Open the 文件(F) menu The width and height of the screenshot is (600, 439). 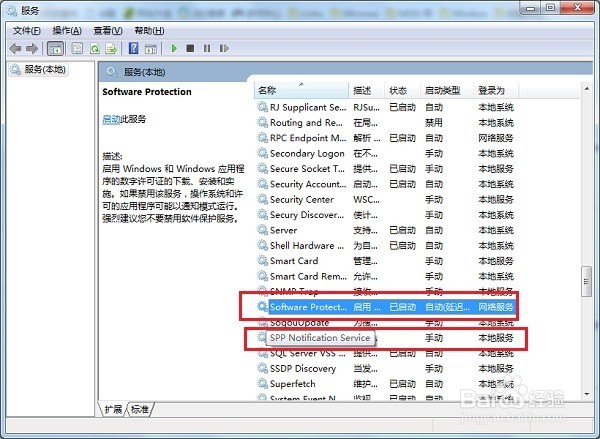click(27, 31)
